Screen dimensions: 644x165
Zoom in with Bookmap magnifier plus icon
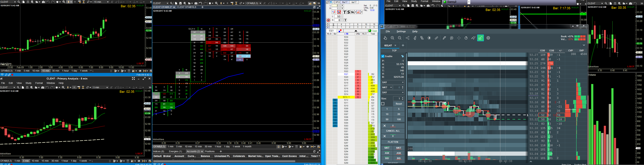tap(393, 38)
